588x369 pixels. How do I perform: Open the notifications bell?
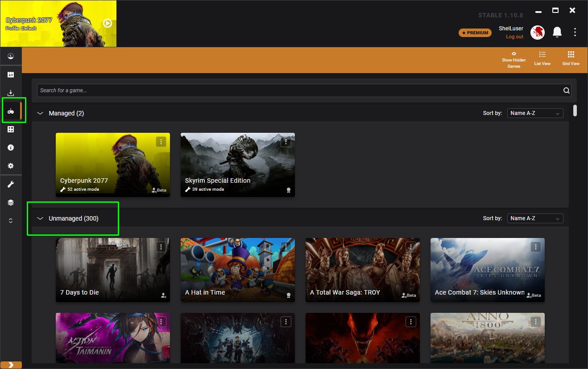pyautogui.click(x=557, y=32)
